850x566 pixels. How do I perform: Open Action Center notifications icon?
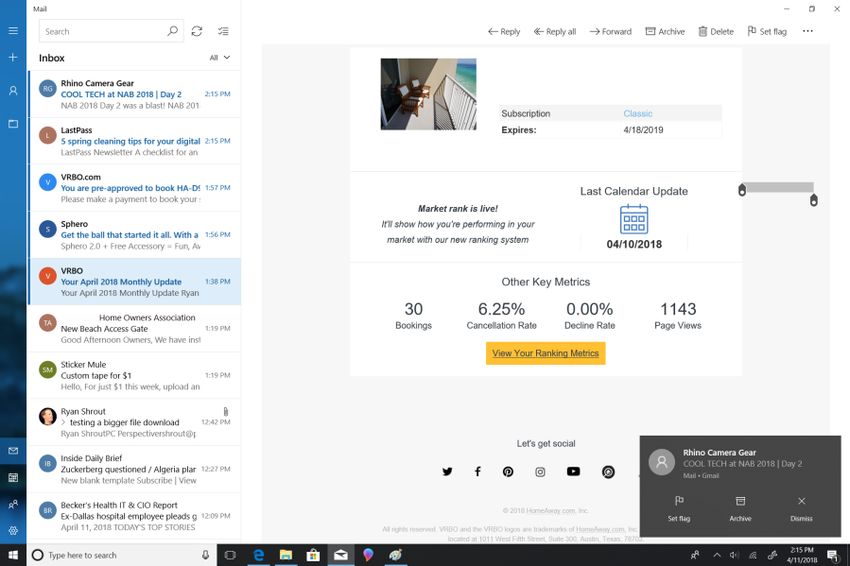pos(832,555)
